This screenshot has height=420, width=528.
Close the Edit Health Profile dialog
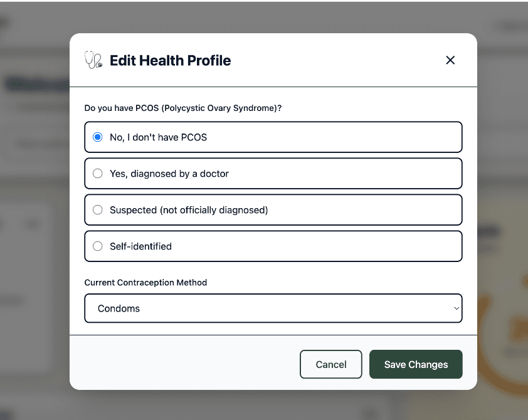[450, 60]
